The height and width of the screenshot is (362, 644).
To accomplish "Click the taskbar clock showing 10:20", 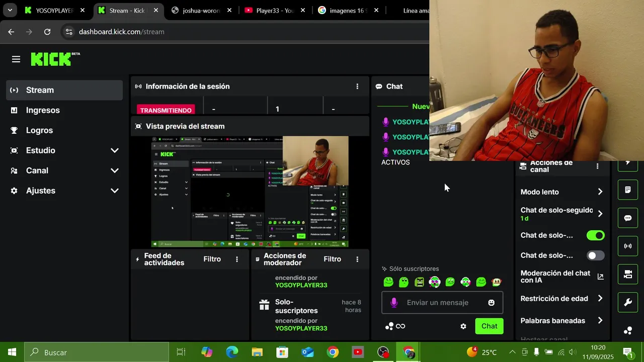I will click(598, 352).
